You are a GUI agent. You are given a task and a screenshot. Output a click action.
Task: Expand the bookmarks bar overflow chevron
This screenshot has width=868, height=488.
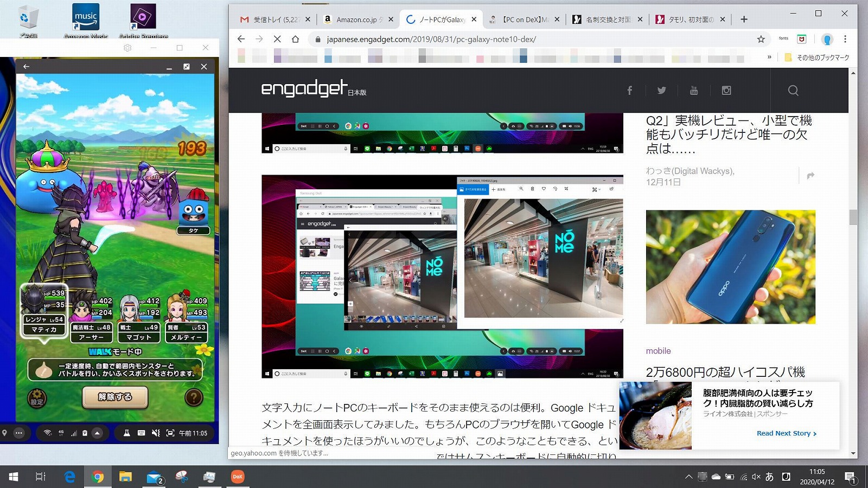(769, 57)
